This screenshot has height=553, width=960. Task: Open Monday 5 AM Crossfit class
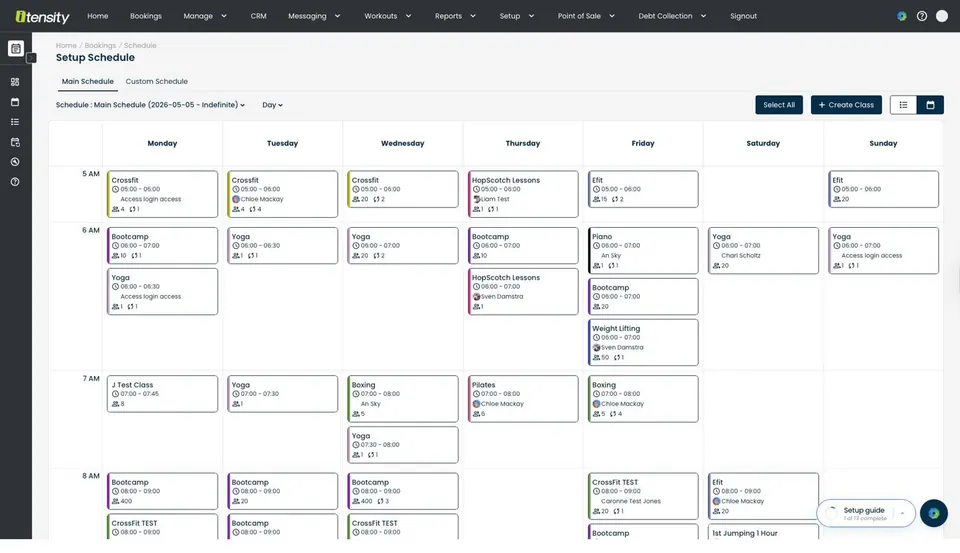tap(162, 194)
